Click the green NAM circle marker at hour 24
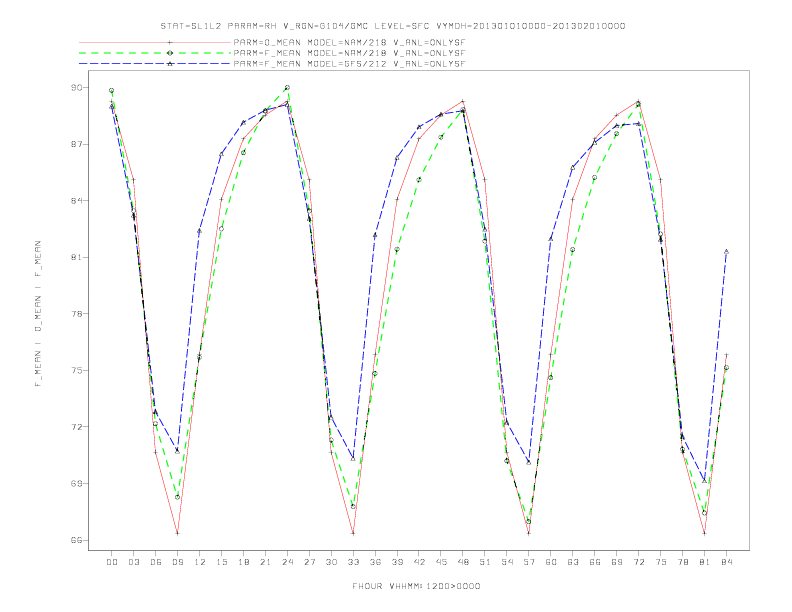 (x=287, y=88)
